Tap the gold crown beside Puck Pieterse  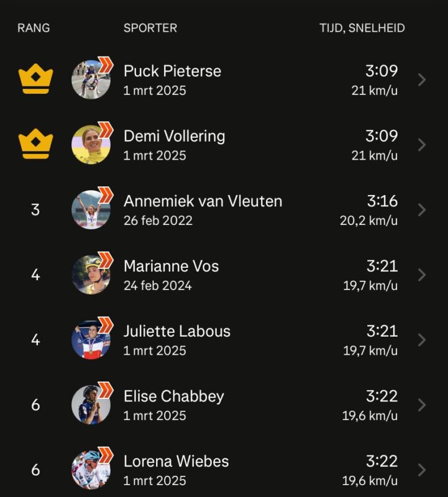click(x=36, y=79)
